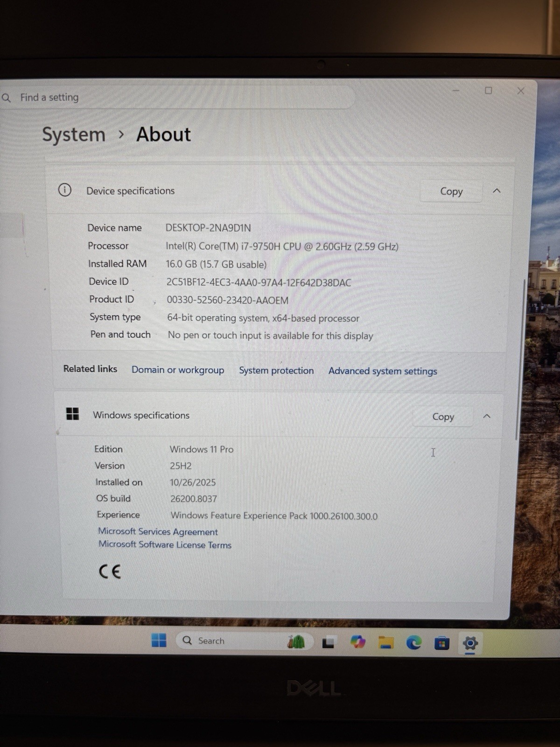Viewport: 560px width, 747px height.
Task: Collapse the Windows specifications section
Action: tap(487, 416)
